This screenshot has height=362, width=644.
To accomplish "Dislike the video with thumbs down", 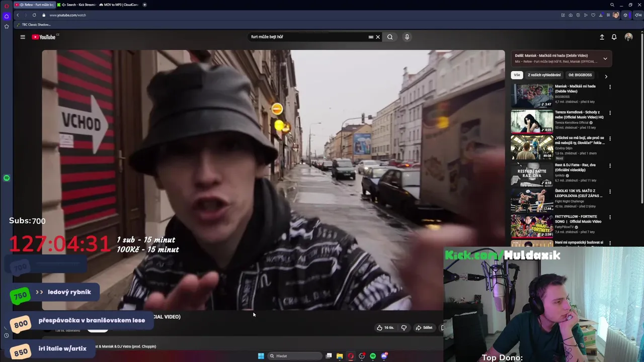I will click(x=404, y=328).
